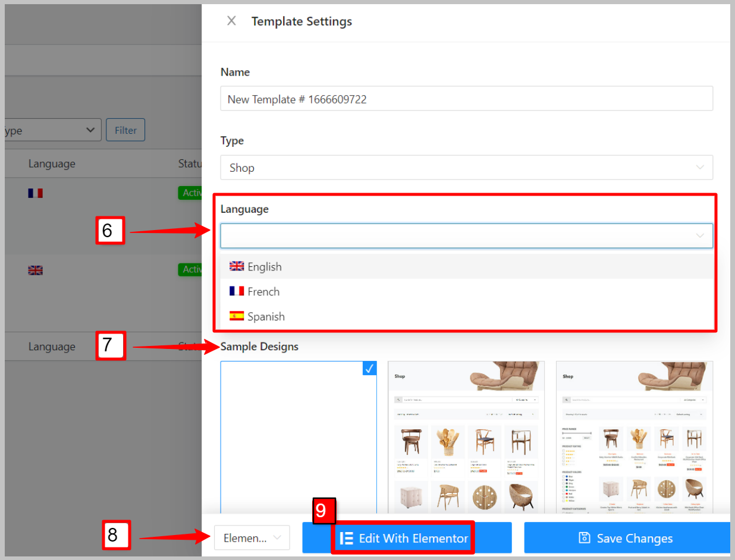Click the Save Changes button
Image resolution: width=735 pixels, height=560 pixels.
(x=626, y=537)
